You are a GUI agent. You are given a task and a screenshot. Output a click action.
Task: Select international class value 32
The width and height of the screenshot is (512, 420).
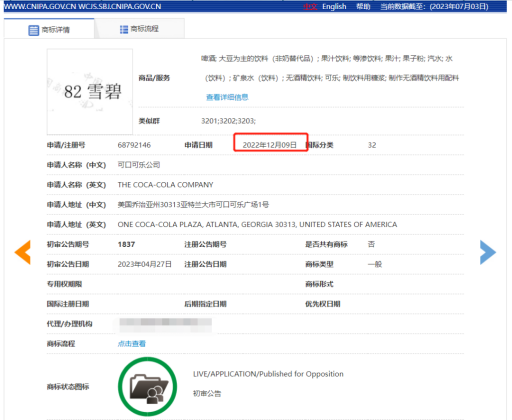(x=372, y=145)
